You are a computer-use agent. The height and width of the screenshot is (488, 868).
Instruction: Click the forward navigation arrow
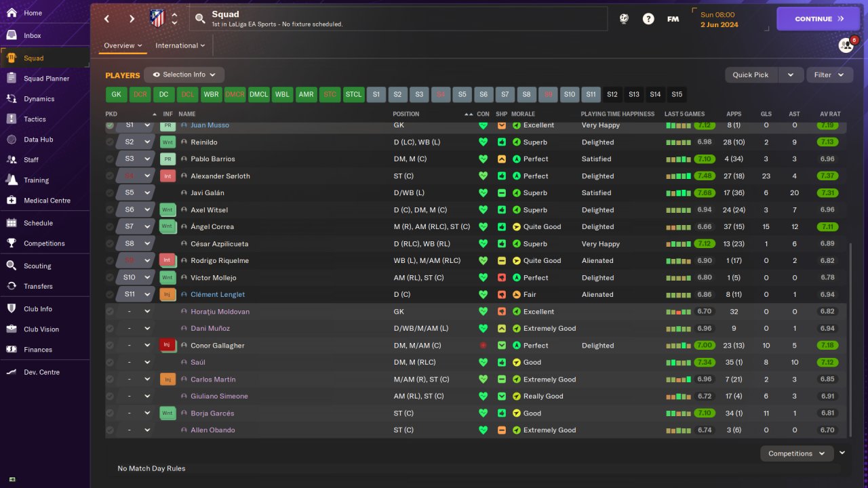pyautogui.click(x=132, y=19)
